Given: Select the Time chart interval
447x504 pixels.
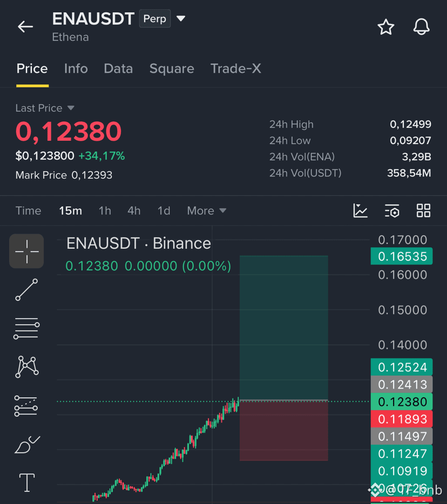Looking at the screenshot, I should coord(28,211).
